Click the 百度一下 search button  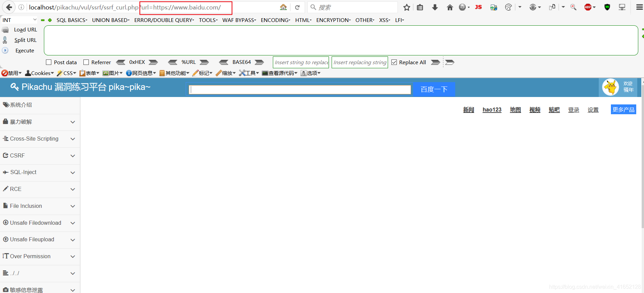click(434, 89)
